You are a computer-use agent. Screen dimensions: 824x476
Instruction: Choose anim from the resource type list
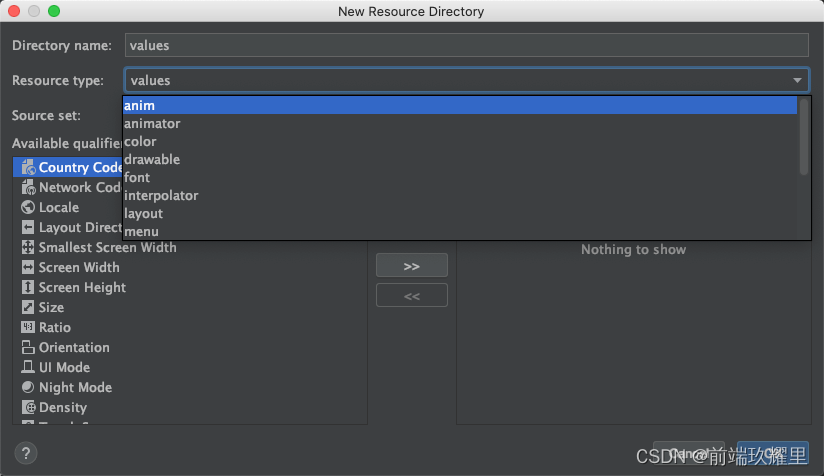(460, 105)
